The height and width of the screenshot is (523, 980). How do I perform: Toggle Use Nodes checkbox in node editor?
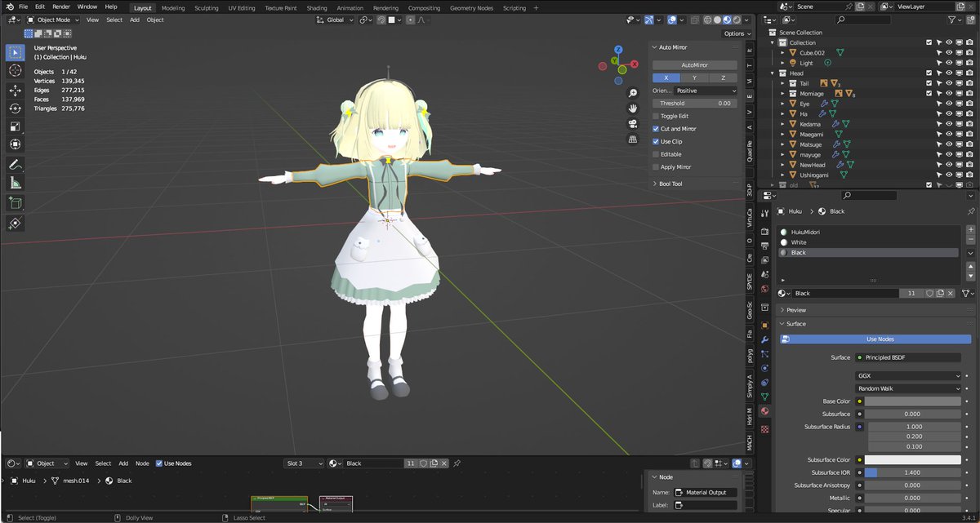[159, 463]
